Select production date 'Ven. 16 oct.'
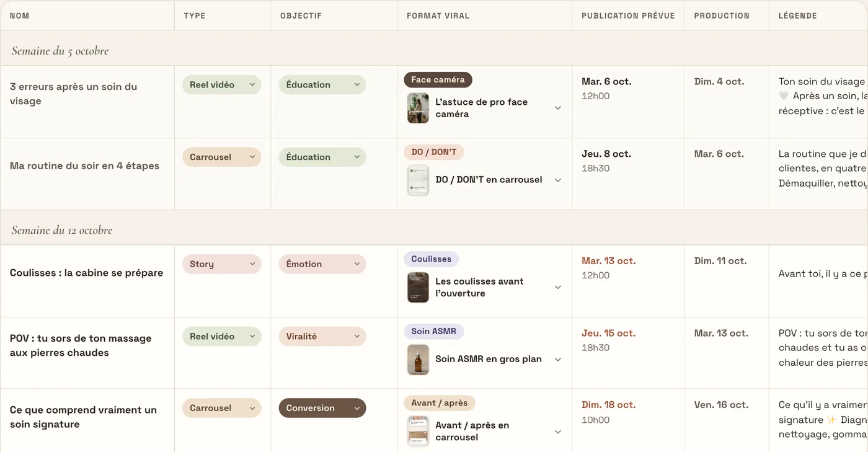Image resolution: width=868 pixels, height=452 pixels. tap(721, 405)
